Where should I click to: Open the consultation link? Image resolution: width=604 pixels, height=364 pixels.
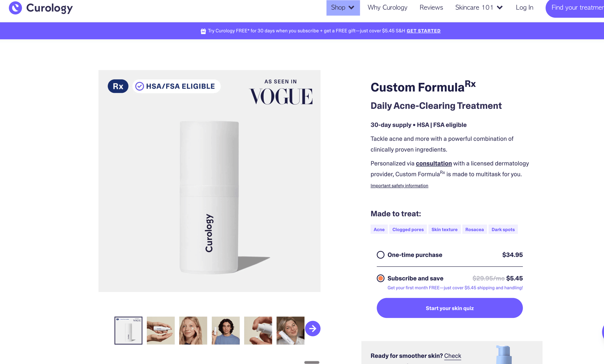pos(434,164)
